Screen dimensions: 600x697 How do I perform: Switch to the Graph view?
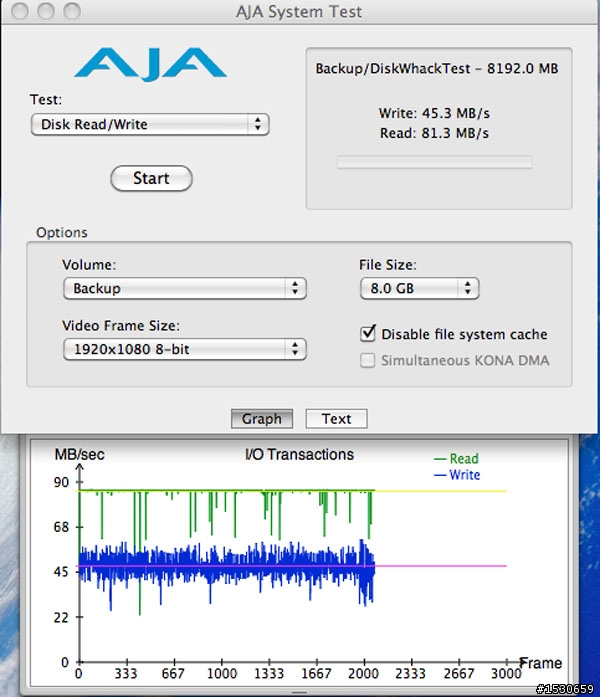click(x=262, y=419)
